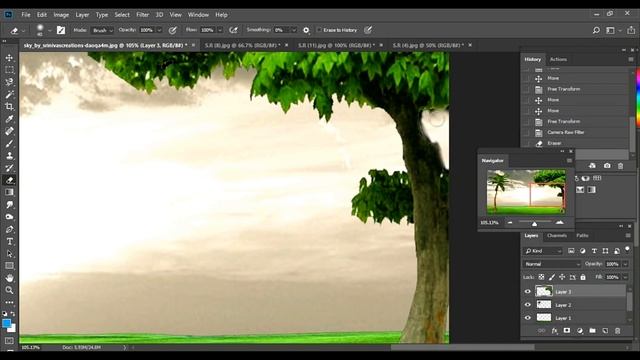This screenshot has width=640, height=360.
Task: Open the Smoothing dropdown arrow
Action: (x=293, y=30)
